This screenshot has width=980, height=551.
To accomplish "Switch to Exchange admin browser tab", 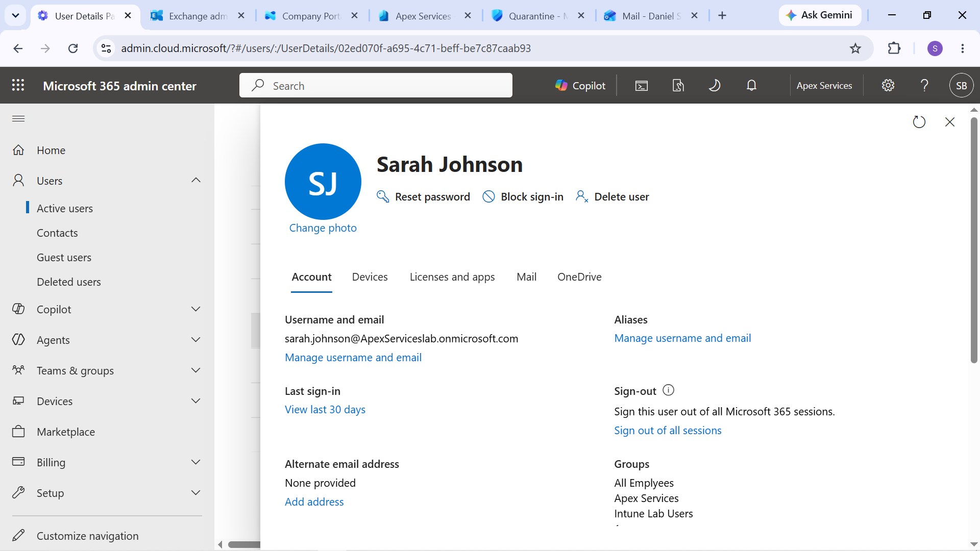I will (198, 16).
